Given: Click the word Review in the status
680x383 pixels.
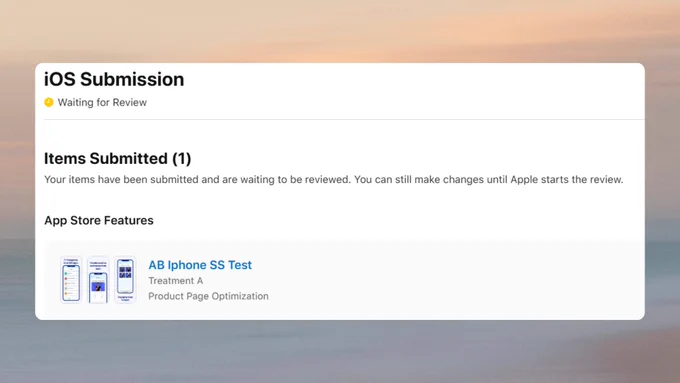Looking at the screenshot, I should 130,102.
